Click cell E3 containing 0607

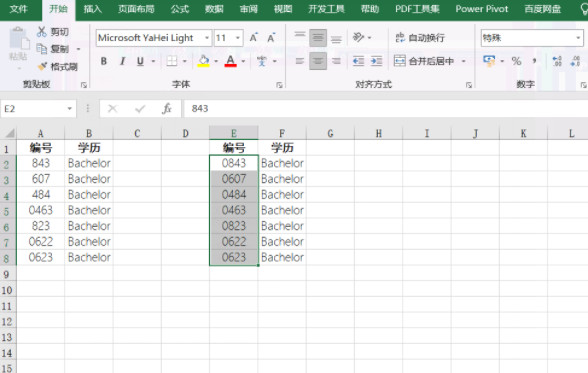click(234, 179)
